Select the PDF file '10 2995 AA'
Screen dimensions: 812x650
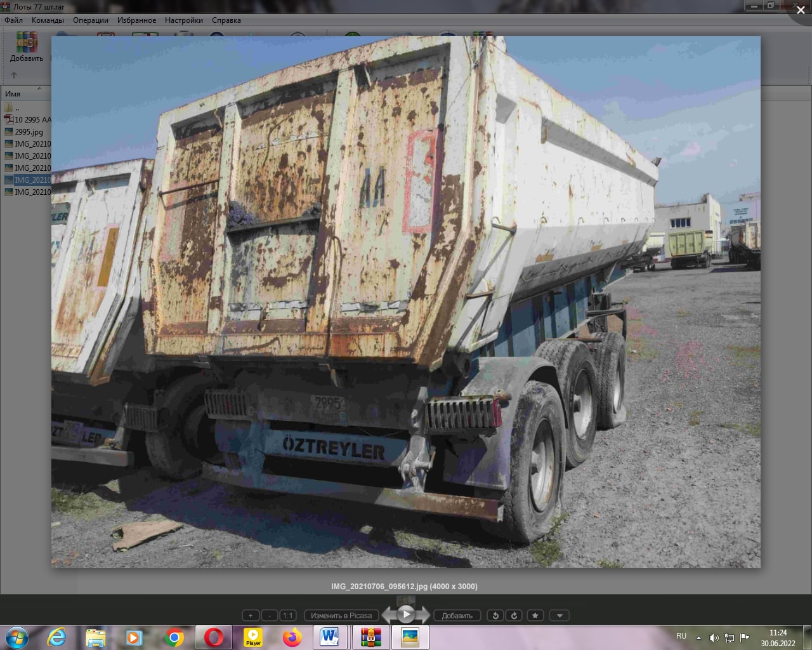point(27,119)
